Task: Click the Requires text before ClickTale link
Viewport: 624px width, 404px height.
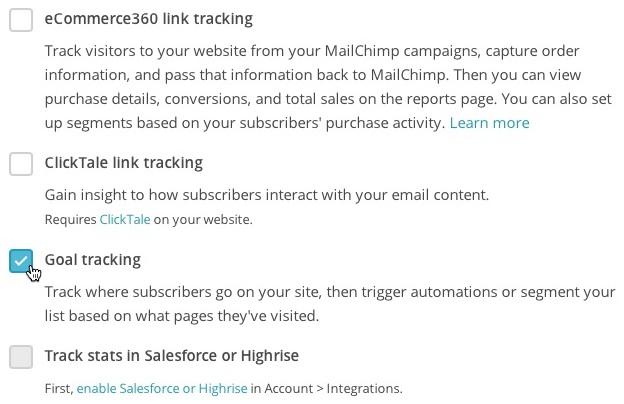Action: (70, 220)
